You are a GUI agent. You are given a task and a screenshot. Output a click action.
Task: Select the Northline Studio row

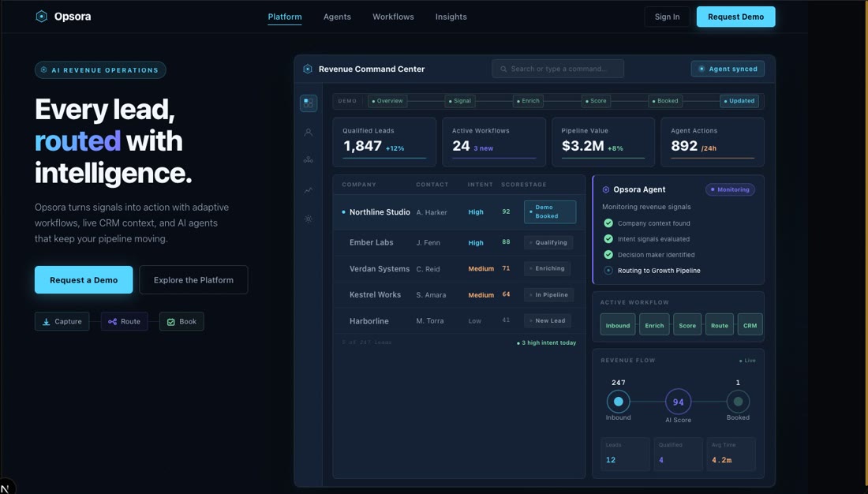coord(459,212)
